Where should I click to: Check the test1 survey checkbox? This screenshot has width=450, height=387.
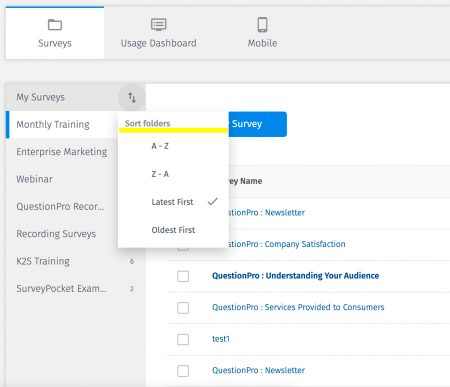(183, 339)
